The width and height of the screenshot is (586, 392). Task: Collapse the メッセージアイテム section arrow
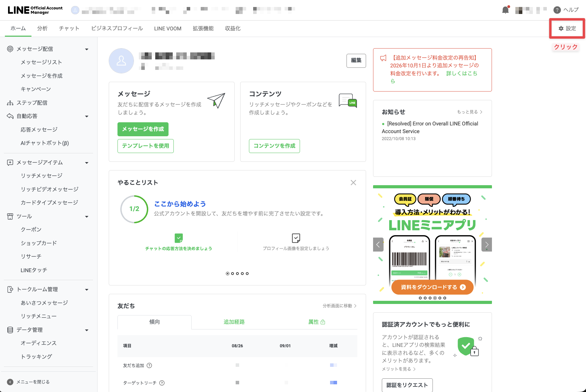(87, 163)
